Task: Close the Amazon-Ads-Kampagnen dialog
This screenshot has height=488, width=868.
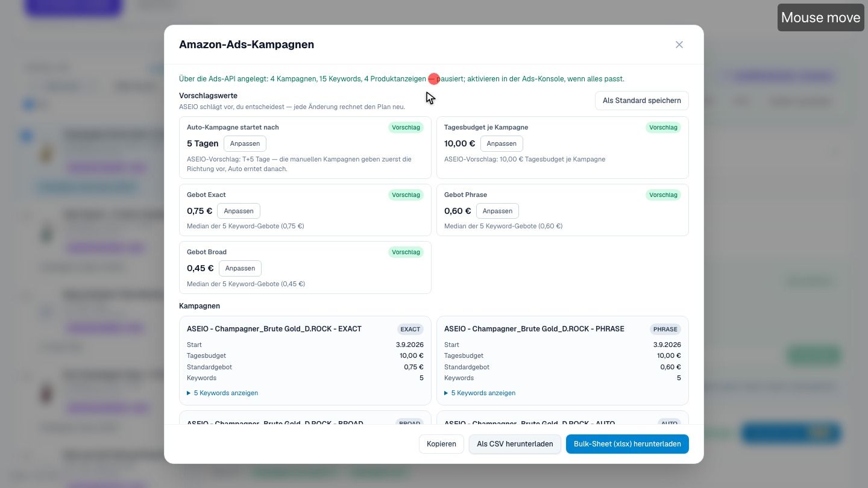Action: (679, 45)
